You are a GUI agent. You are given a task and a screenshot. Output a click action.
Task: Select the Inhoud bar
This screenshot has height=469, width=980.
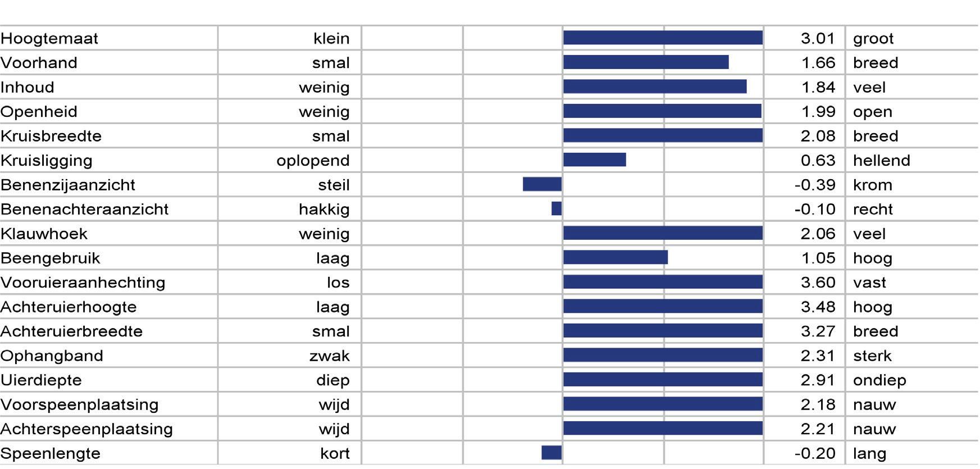click(655, 86)
